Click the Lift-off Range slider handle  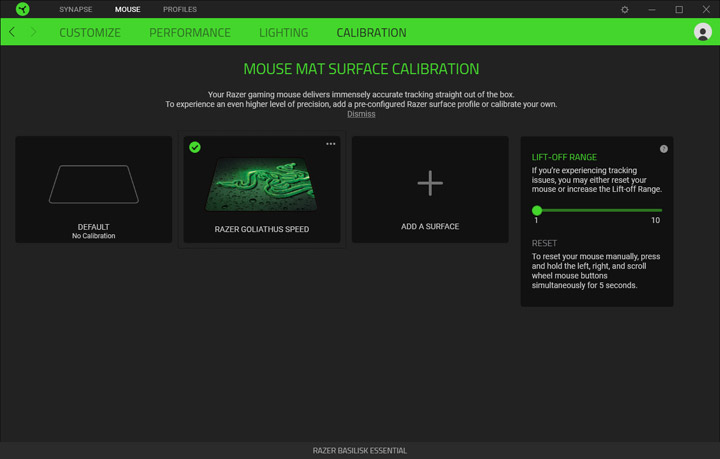click(537, 210)
